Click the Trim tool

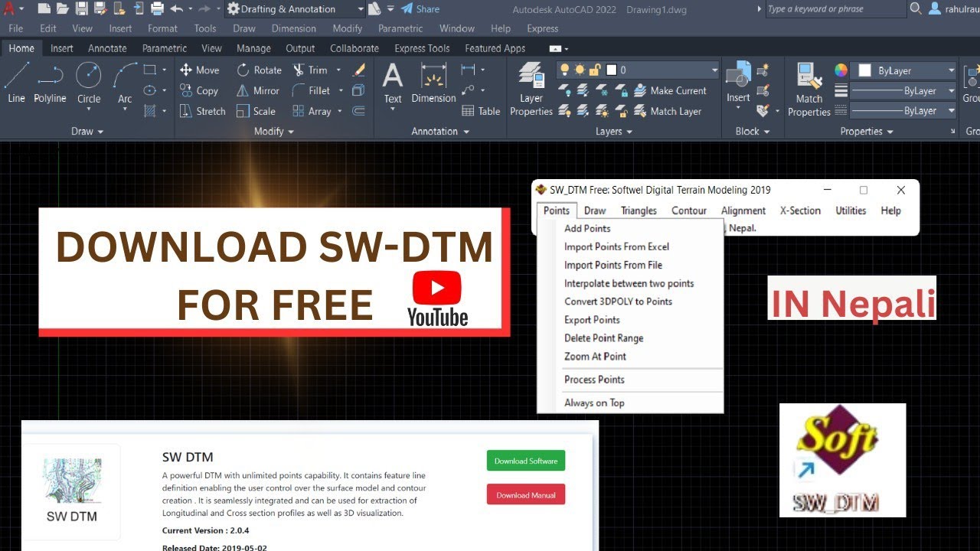310,70
